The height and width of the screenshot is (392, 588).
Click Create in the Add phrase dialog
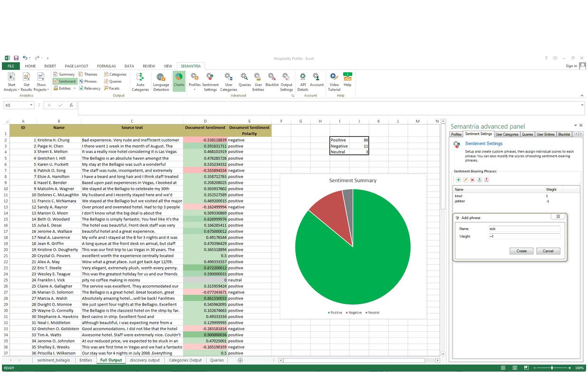pyautogui.click(x=521, y=251)
